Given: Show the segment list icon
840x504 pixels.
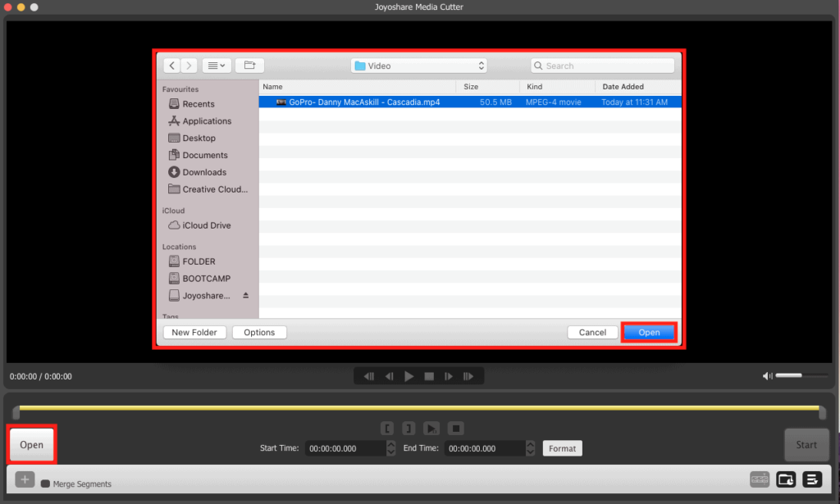Looking at the screenshot, I should [x=812, y=479].
